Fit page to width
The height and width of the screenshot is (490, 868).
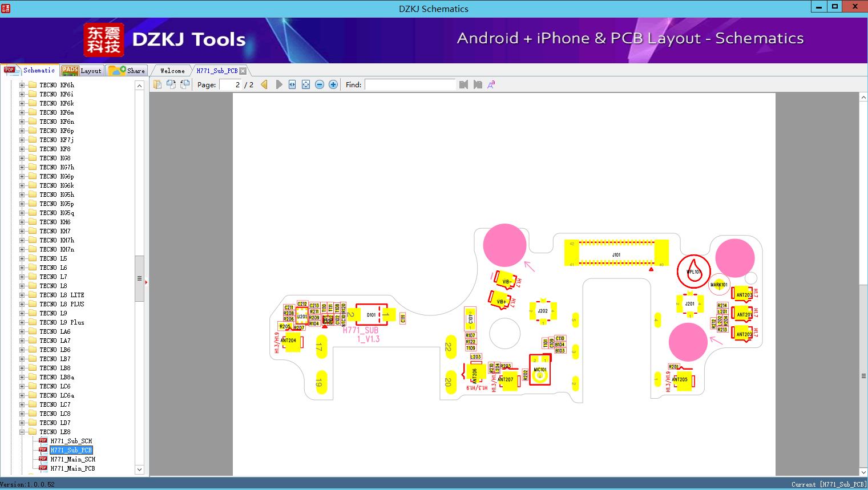coord(292,84)
